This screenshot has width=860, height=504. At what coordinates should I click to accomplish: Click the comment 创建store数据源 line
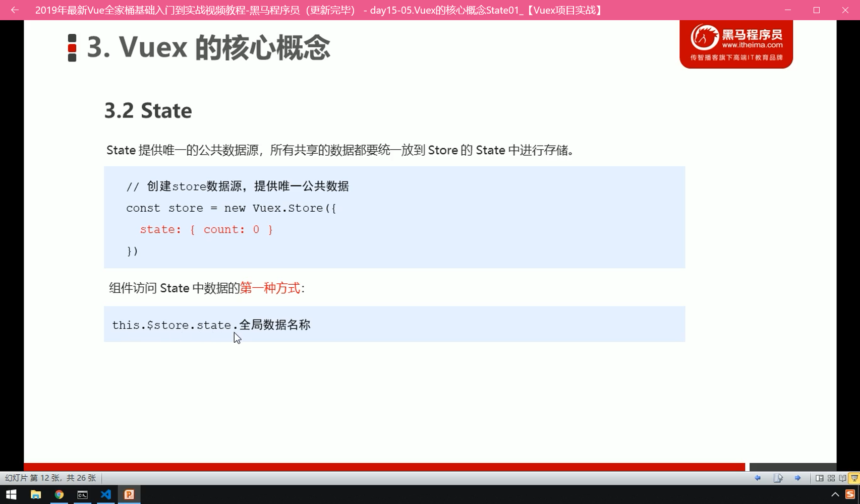point(237,186)
